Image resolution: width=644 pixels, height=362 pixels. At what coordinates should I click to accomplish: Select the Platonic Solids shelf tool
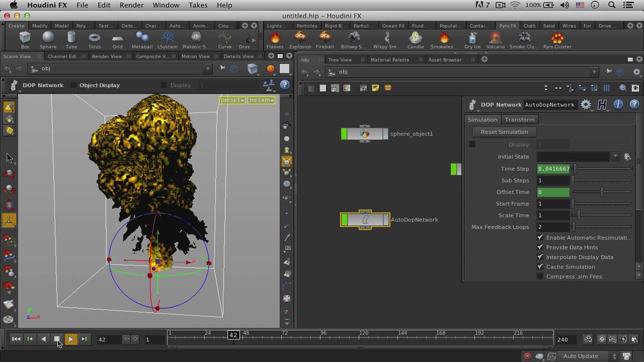click(x=196, y=40)
